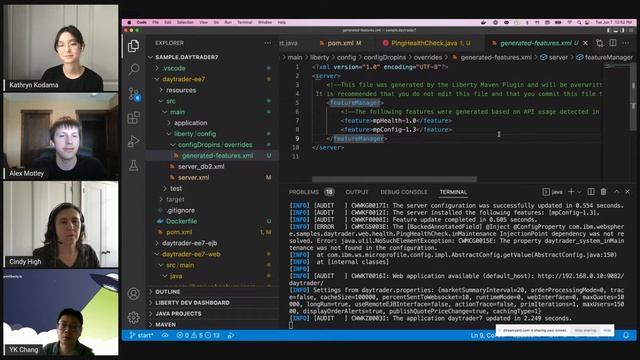Open the Run and Debug view
The image size is (640, 360).
pyautogui.click(x=133, y=142)
